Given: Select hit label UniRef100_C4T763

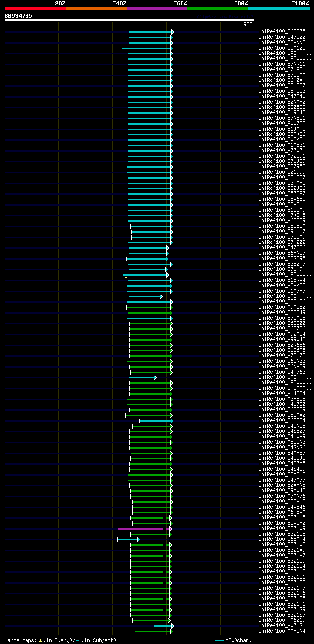Looking at the screenshot, I should pos(283,372).
